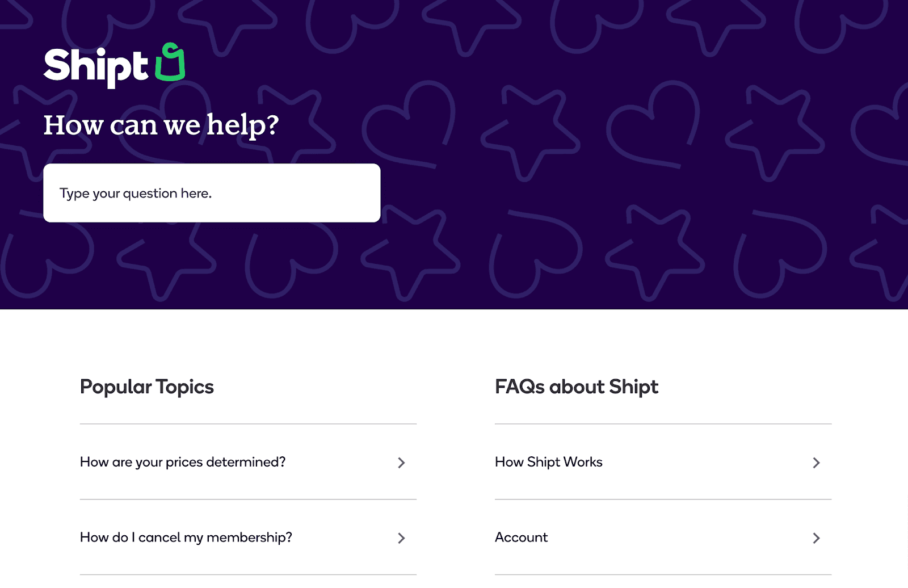This screenshot has height=588, width=908.
Task: Expand the chevron beside the prices question
Action: (401, 463)
